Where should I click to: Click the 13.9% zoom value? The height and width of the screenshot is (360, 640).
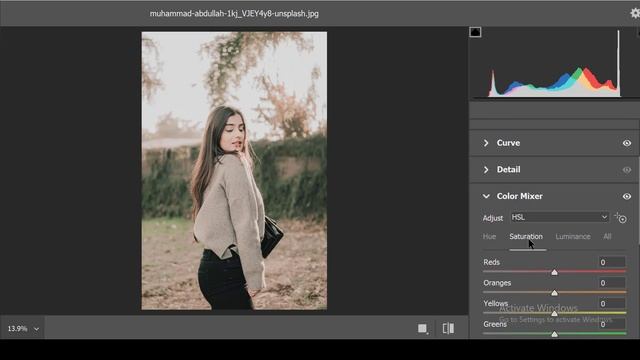(17, 329)
